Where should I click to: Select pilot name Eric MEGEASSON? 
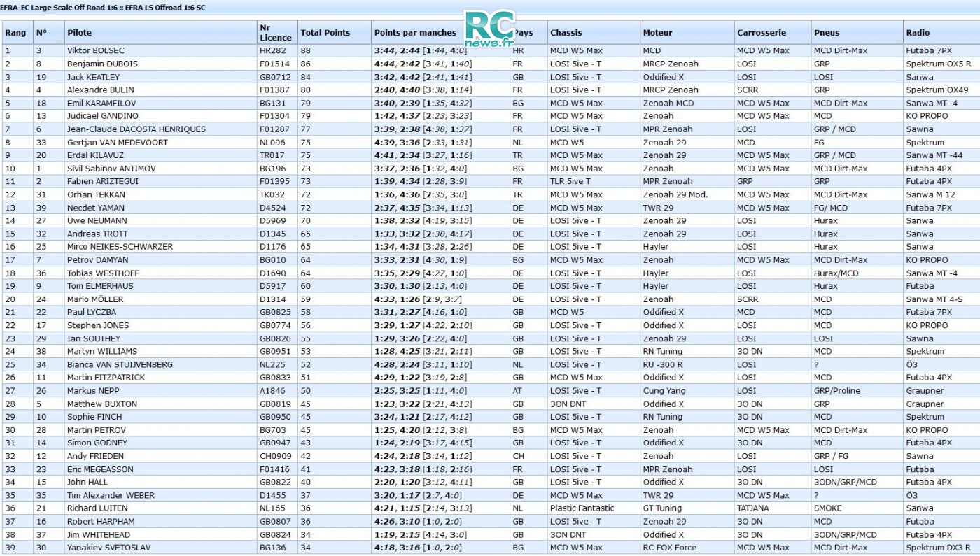pos(100,469)
